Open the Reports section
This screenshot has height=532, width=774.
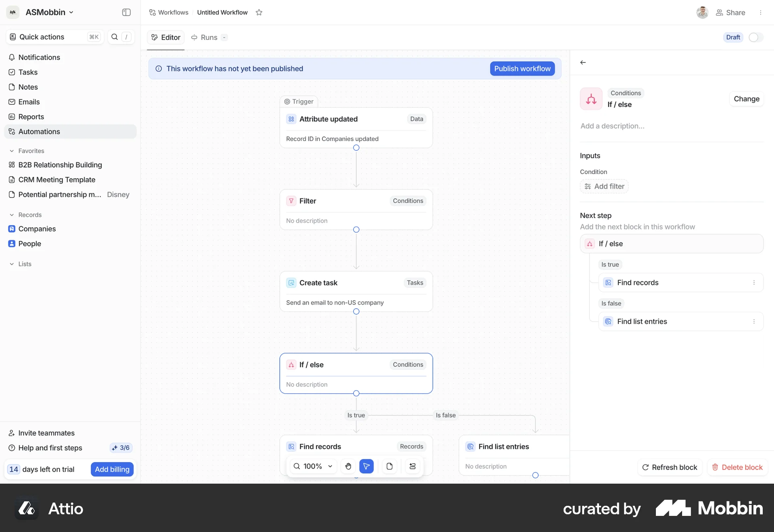pyautogui.click(x=31, y=116)
